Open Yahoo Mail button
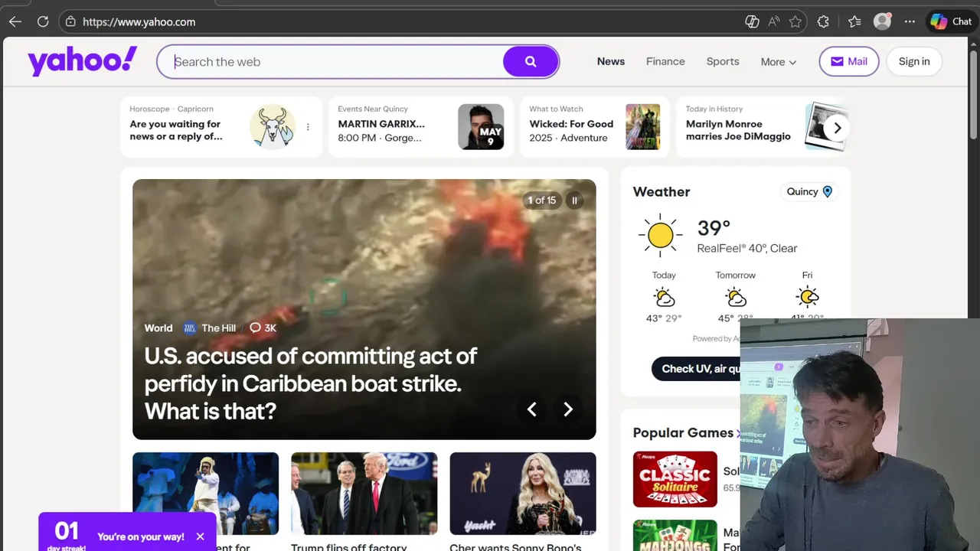This screenshot has width=980, height=551. tap(849, 61)
